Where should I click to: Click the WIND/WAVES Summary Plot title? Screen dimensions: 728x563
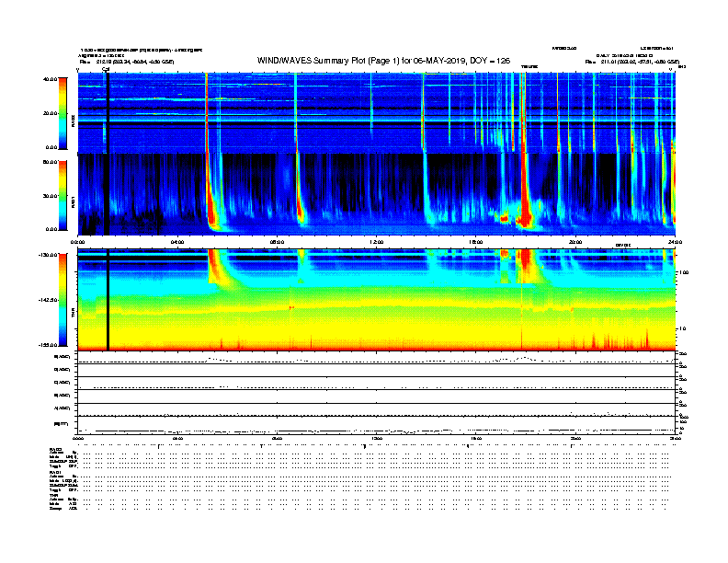383,61
